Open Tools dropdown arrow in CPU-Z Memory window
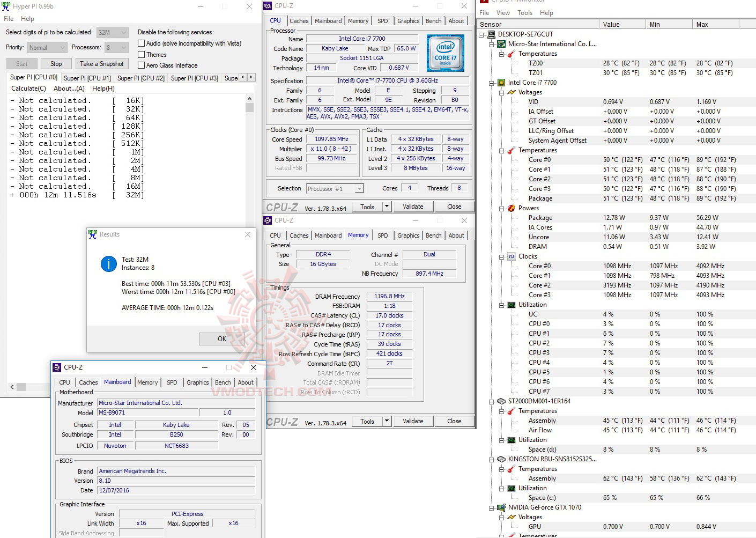 coord(387,421)
